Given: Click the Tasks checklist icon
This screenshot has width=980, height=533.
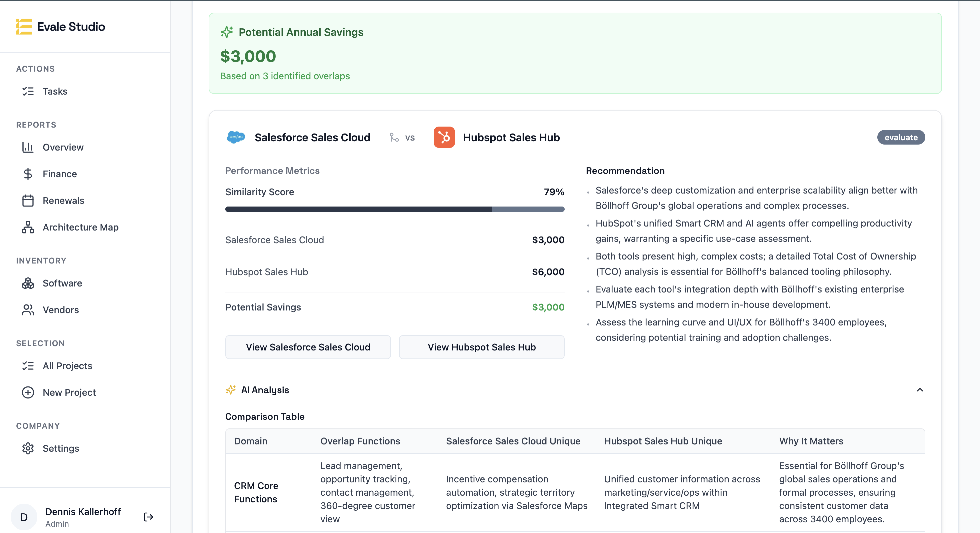Looking at the screenshot, I should tap(28, 91).
